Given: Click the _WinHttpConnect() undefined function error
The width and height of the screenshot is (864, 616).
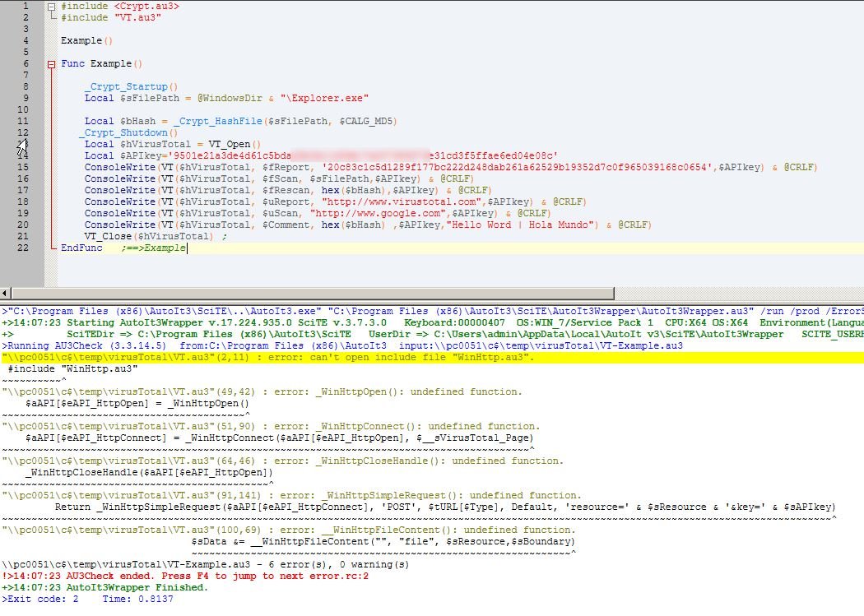Looking at the screenshot, I should (271, 427).
